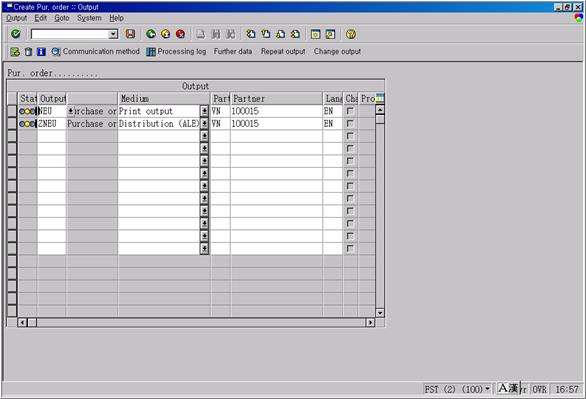Click scroll down arrow of Output table
Image resolution: width=586 pixels, height=399 pixels.
pyautogui.click(x=380, y=313)
